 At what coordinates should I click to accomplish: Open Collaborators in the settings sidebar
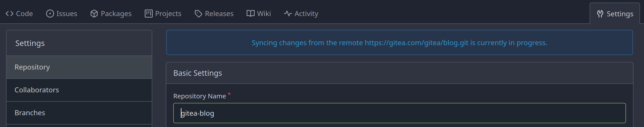pos(79,90)
